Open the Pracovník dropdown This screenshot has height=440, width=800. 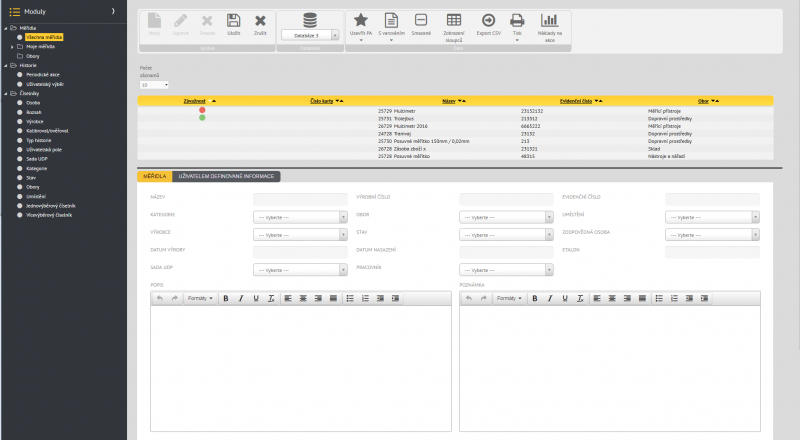pyautogui.click(x=506, y=270)
